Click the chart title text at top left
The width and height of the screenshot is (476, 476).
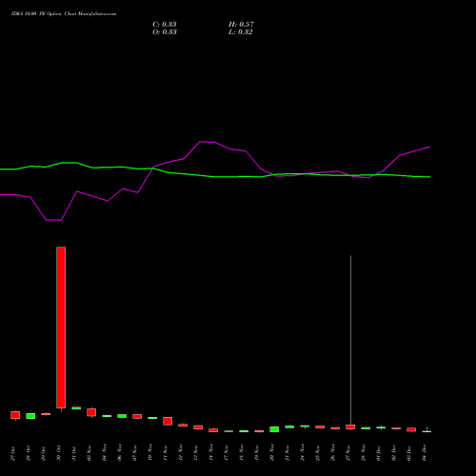(x=64, y=14)
